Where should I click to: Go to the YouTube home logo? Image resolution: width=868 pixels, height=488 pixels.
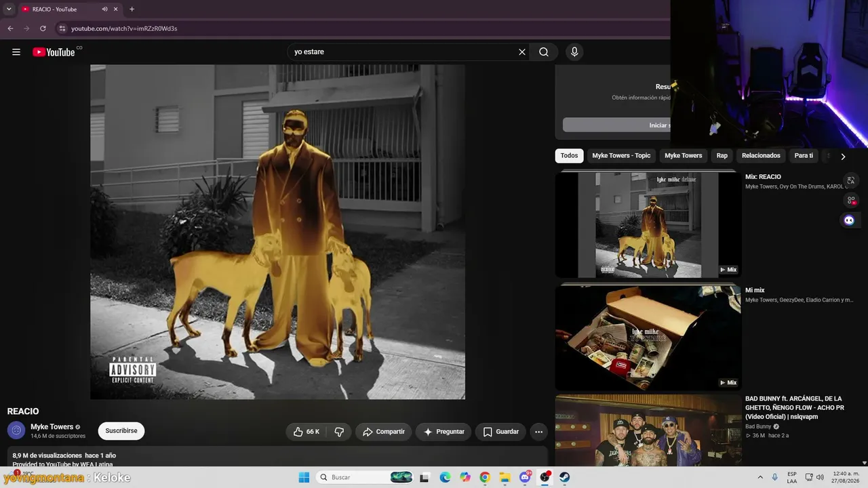point(54,52)
